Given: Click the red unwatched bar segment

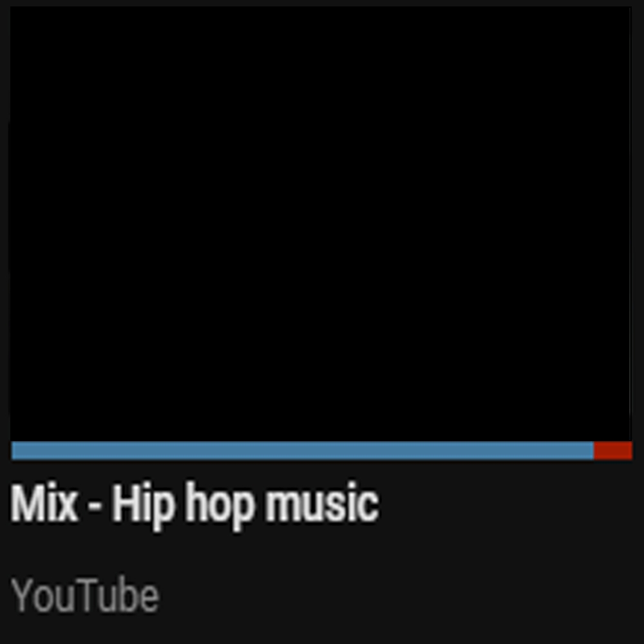Looking at the screenshot, I should (x=613, y=451).
